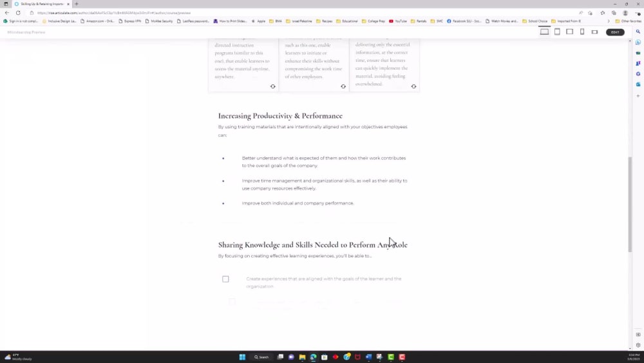Reload the page with the refresh icon
Viewport: 644px width, 363px height.
[18, 13]
